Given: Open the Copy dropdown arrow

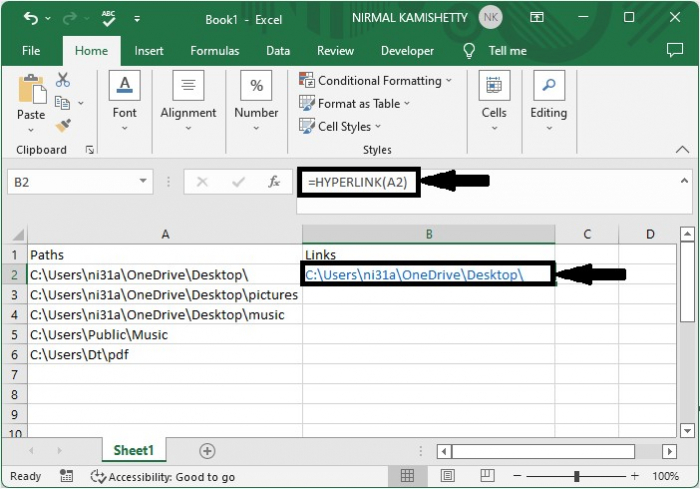Looking at the screenshot, I should click(x=81, y=103).
